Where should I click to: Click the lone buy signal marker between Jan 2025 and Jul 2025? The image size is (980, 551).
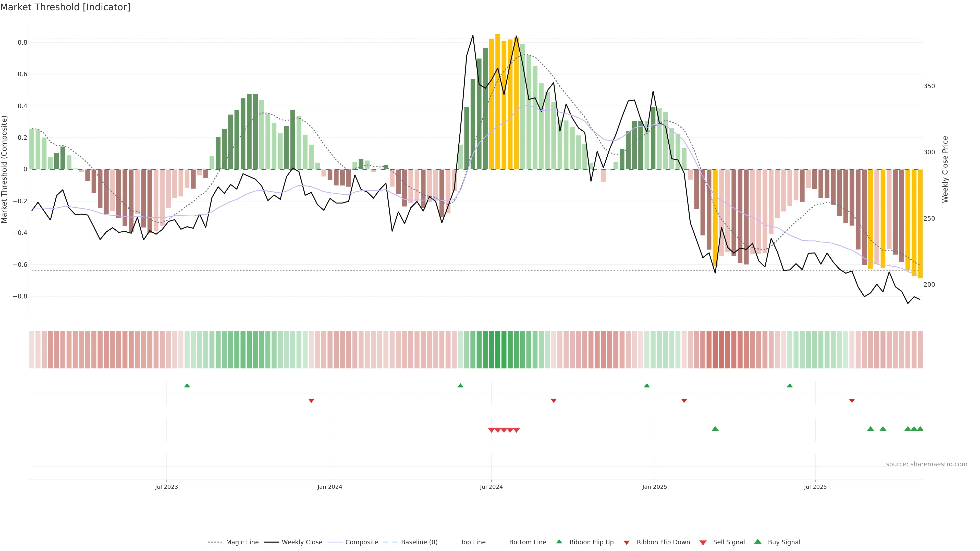(x=715, y=429)
